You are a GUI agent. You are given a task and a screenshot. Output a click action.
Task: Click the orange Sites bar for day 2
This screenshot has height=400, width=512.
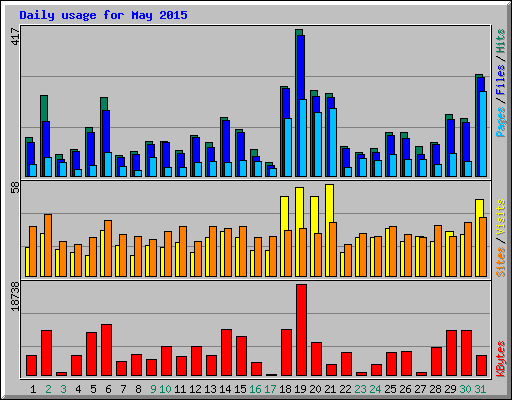point(48,245)
